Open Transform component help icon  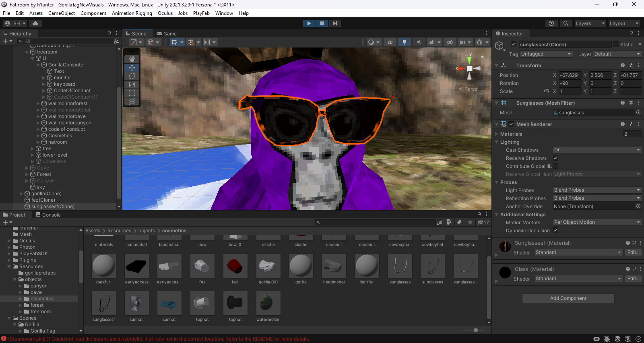[x=623, y=65]
